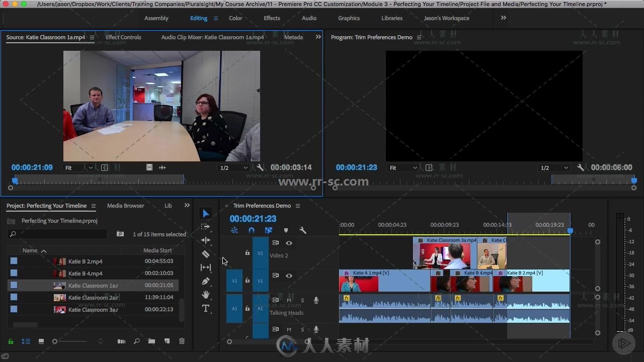Screen dimensions: 644x362
Task: Create a New Bin folder
Action: (x=151, y=341)
